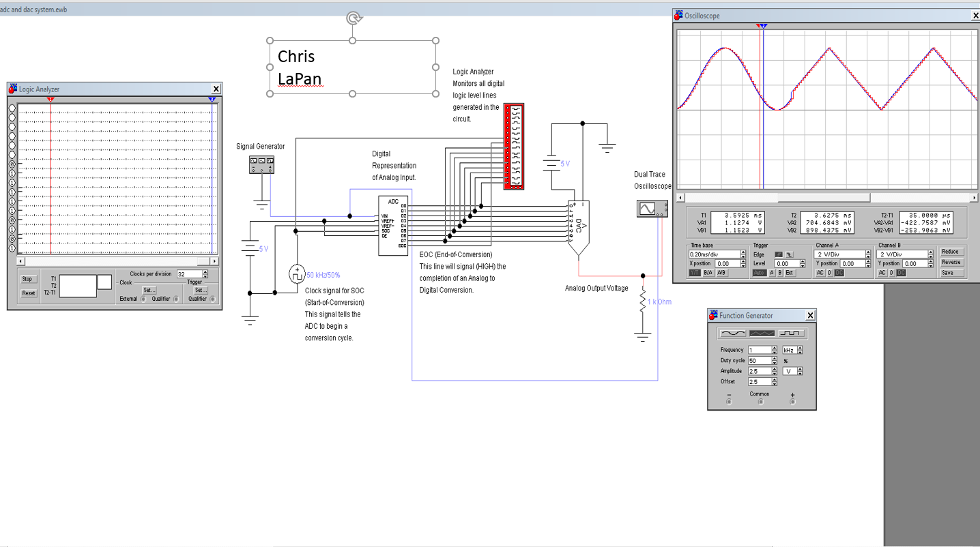Screen dimensions: 980x547
Task: Click the Oscilloscope X position field
Action: pyautogui.click(x=727, y=263)
